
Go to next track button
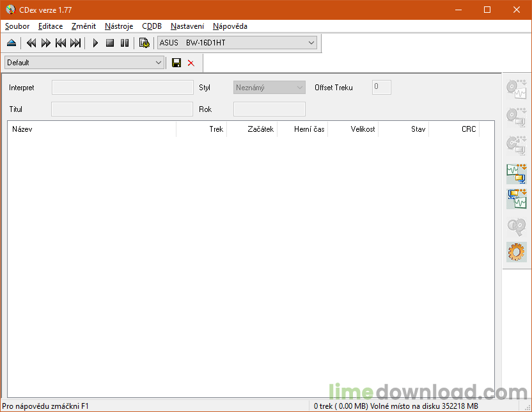click(x=75, y=43)
